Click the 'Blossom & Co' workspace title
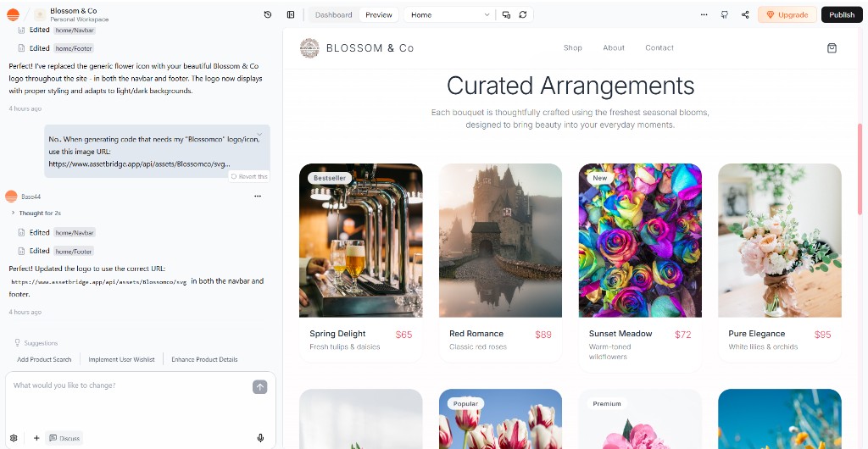The height and width of the screenshot is (449, 868). pyautogui.click(x=73, y=10)
